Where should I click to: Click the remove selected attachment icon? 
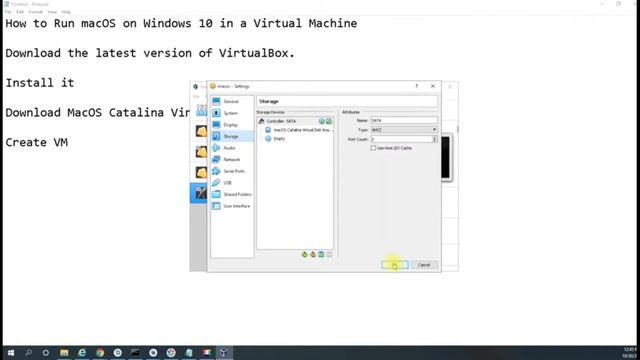pos(329,254)
